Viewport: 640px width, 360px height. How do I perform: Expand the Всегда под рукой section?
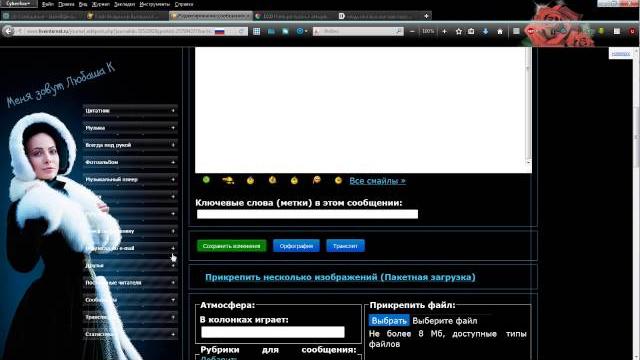(130, 145)
